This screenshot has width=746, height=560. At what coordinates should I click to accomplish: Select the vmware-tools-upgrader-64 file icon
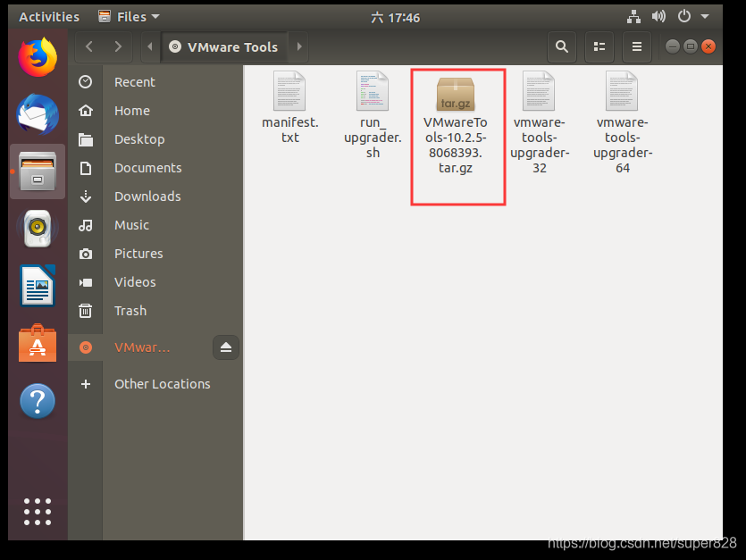pyautogui.click(x=622, y=90)
